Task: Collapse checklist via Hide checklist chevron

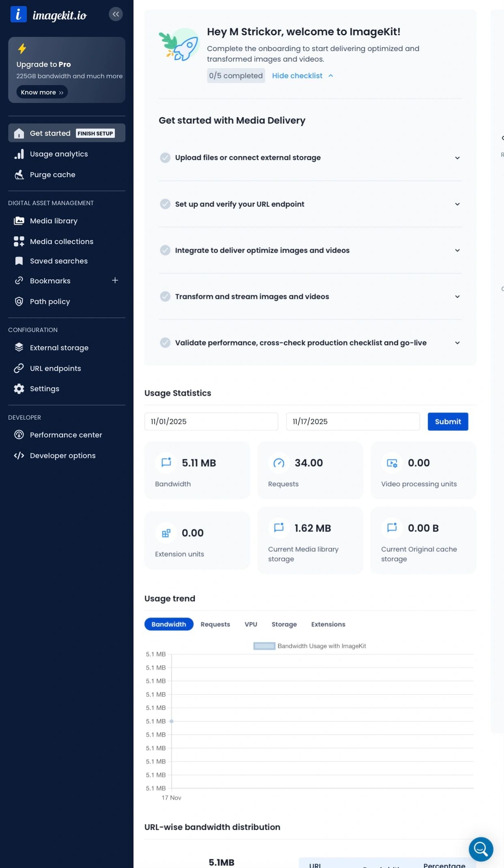Action: pyautogui.click(x=331, y=76)
